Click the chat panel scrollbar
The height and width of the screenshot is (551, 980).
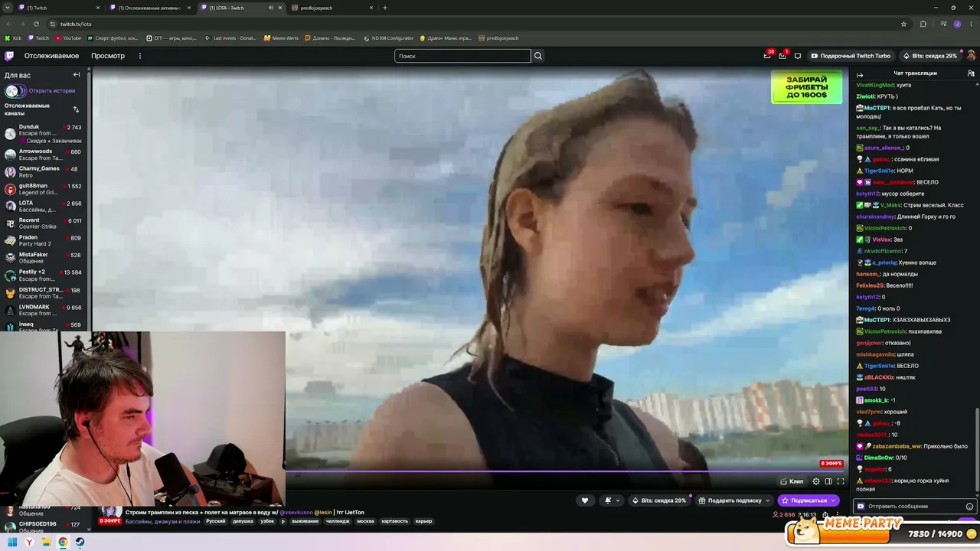(977, 452)
